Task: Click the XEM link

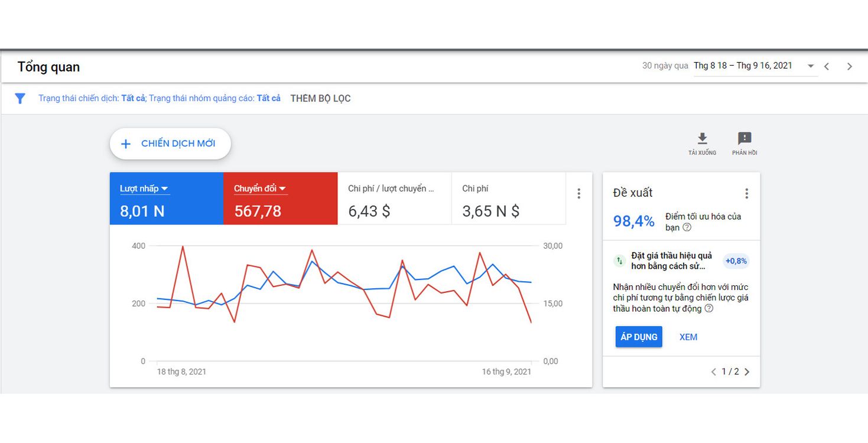Action: [x=688, y=337]
